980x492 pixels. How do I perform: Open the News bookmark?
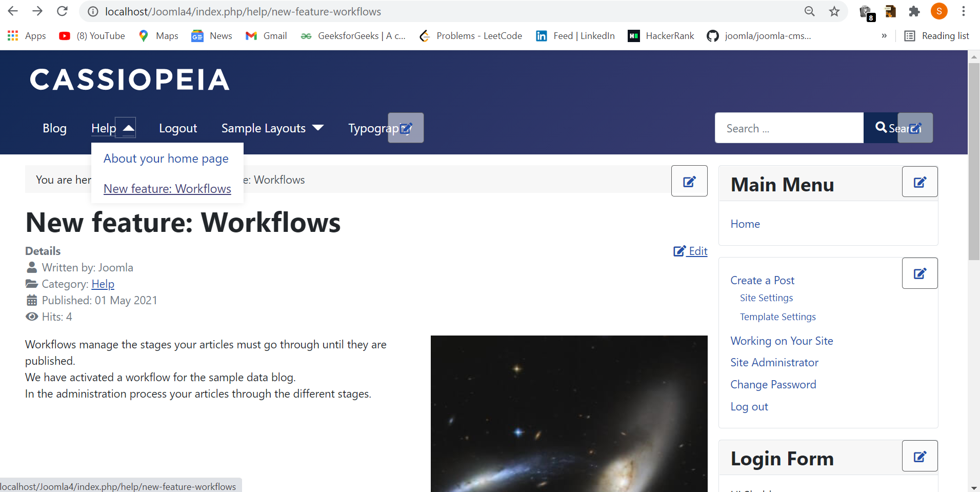click(212, 36)
